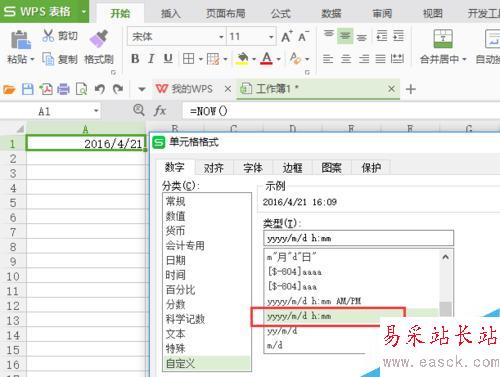Click the Redo arrow
Viewport: 500px width, 377px height.
118,89
